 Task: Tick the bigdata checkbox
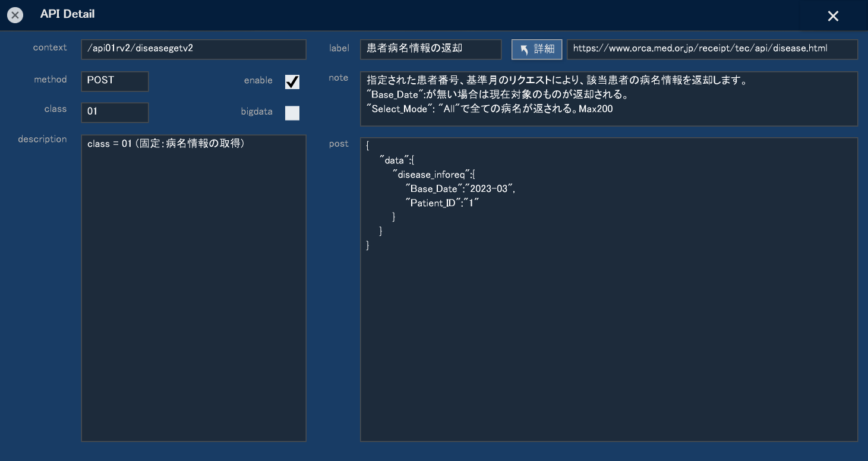[292, 113]
